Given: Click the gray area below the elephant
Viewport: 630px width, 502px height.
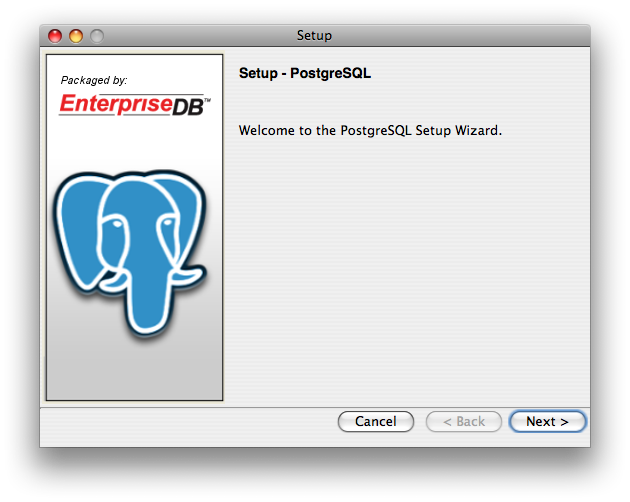Looking at the screenshot, I should pyautogui.click(x=134, y=375).
